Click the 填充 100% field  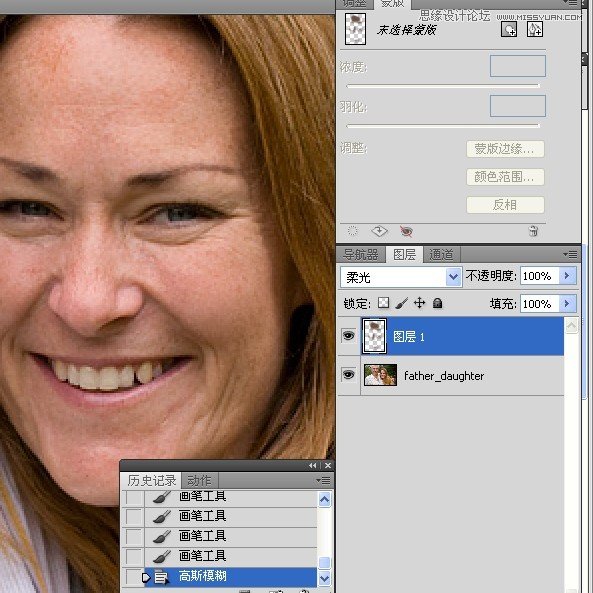tap(540, 304)
